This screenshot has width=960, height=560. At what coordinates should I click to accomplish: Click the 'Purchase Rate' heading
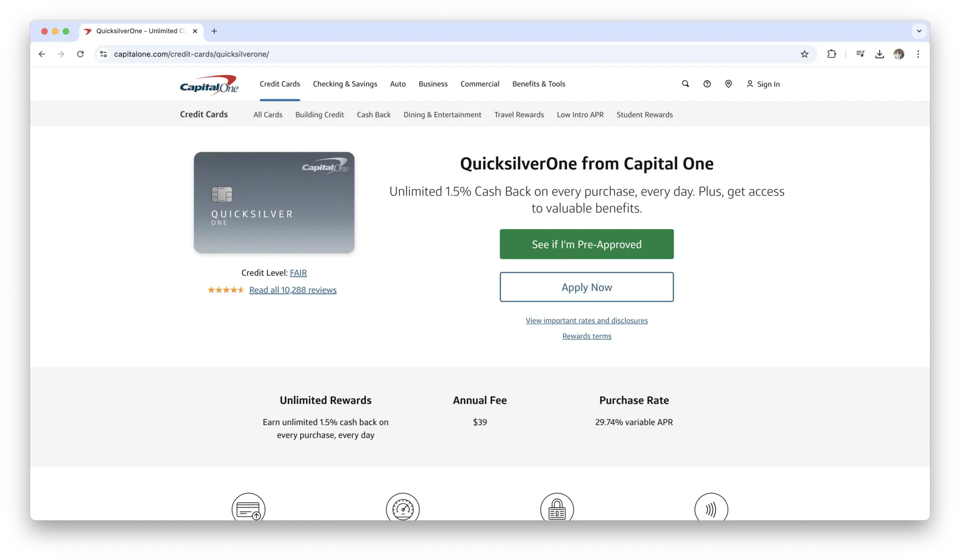point(634,400)
